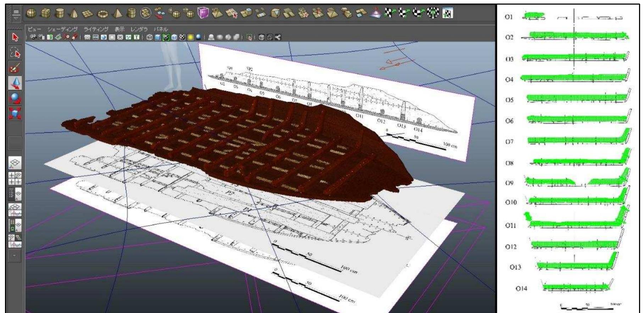Create a polygon torus from the shelf
This screenshot has width=644, height=313.
point(103,13)
